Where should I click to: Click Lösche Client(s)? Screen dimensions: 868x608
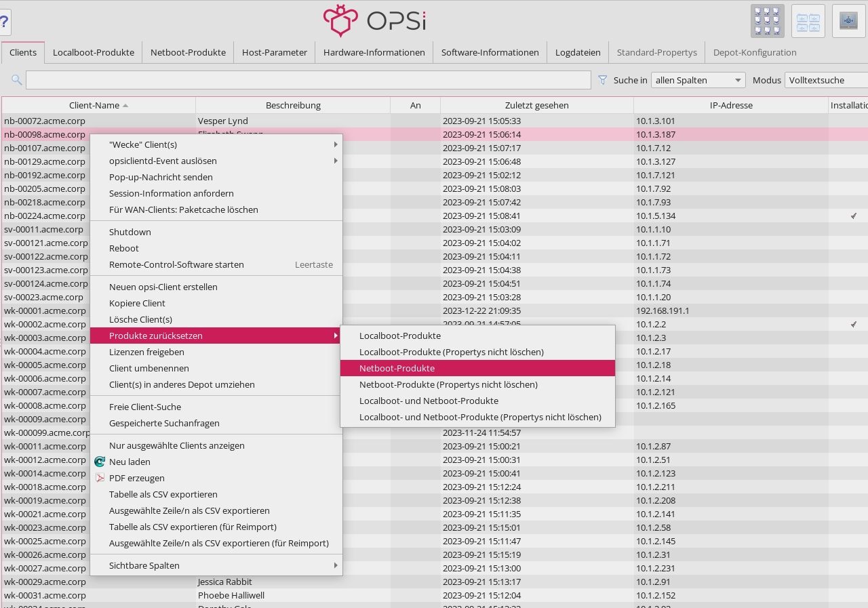[x=216, y=319]
